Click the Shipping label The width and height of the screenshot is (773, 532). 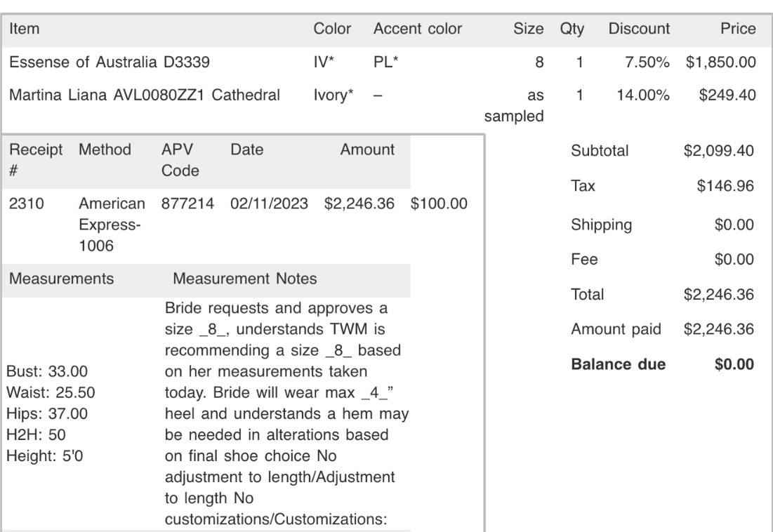click(602, 225)
